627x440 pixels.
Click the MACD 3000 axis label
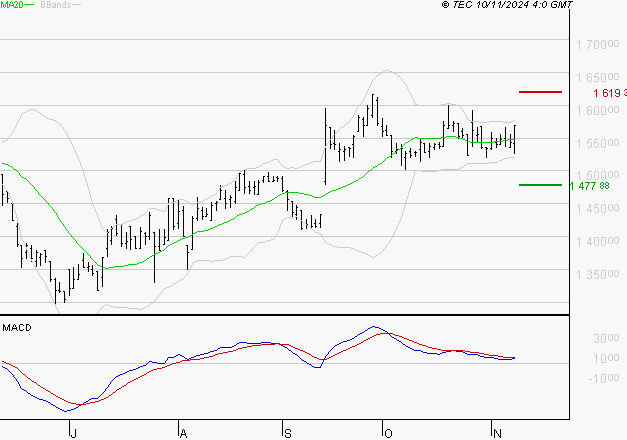(606, 338)
